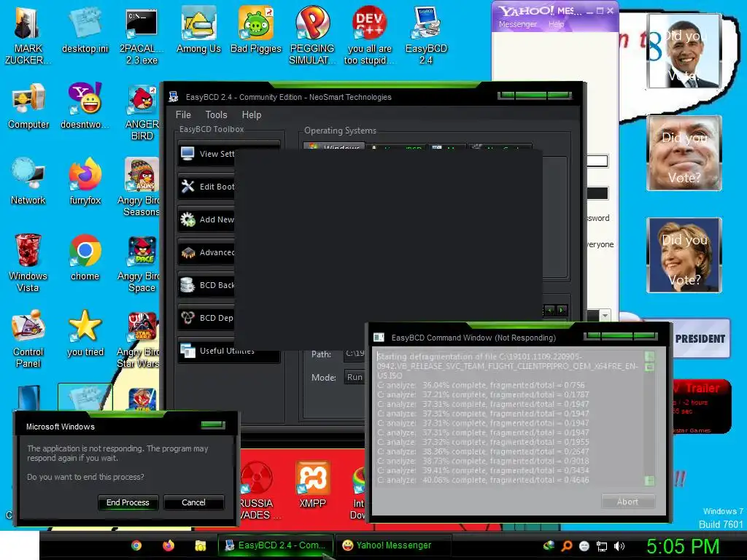Click the Firefox icon in the taskbar
The height and width of the screenshot is (560, 747).
click(x=169, y=545)
